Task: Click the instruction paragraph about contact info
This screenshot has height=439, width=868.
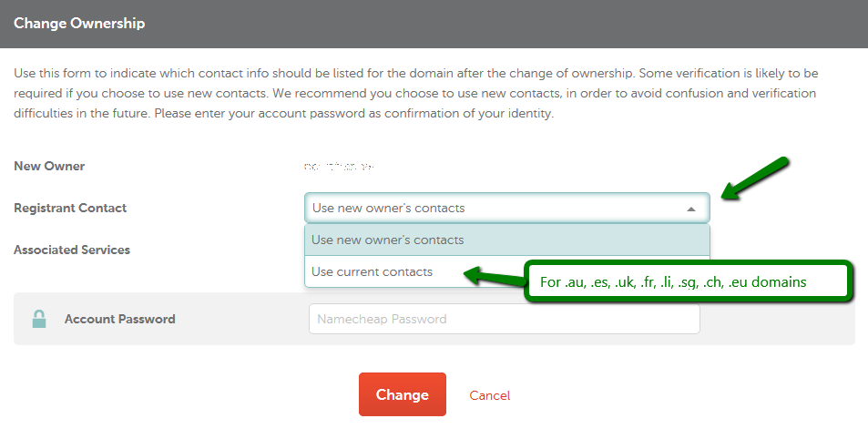Action: 415,93
